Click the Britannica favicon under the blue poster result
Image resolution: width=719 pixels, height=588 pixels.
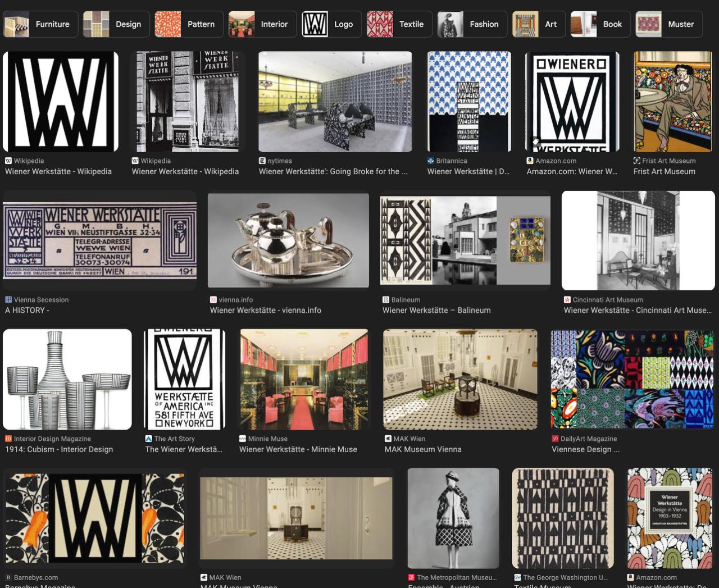tap(431, 161)
